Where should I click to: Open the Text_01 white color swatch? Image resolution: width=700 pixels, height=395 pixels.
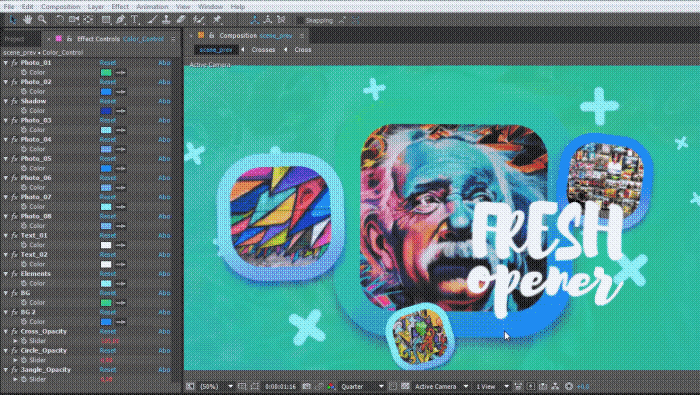[106, 245]
